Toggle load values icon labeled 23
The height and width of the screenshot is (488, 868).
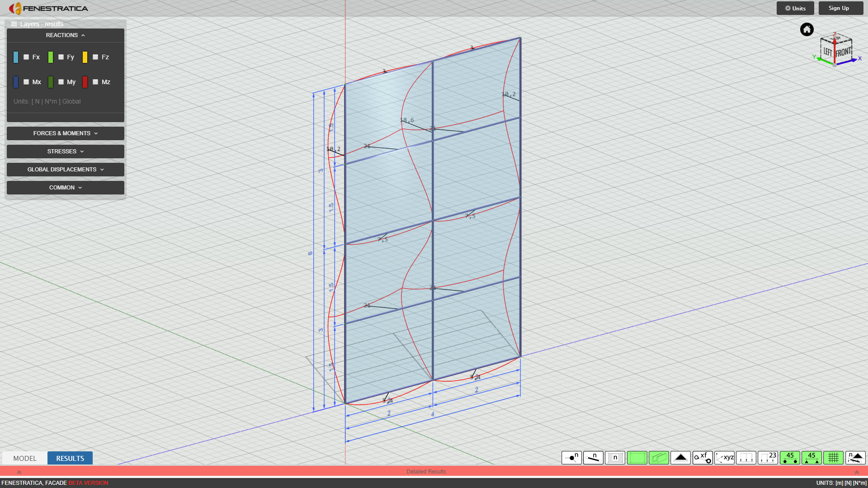[x=768, y=458]
